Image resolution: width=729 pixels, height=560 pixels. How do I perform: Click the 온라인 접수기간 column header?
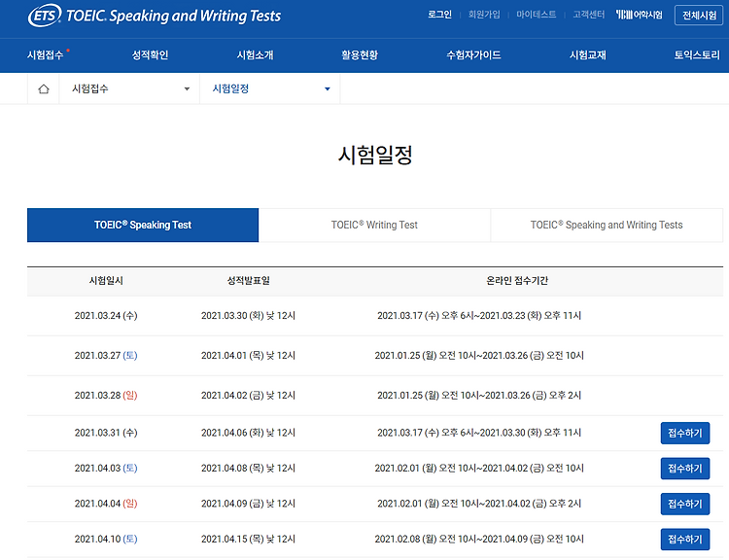pyautogui.click(x=517, y=280)
